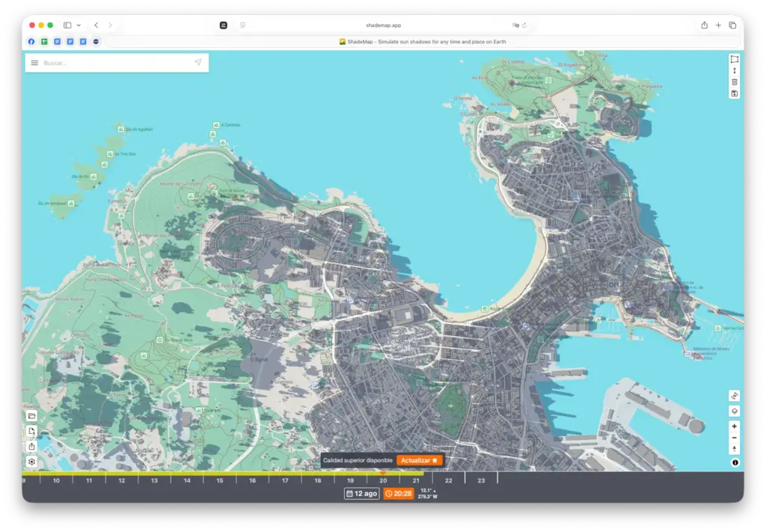Click the sun position 12.1° readout
The height and width of the screenshot is (532, 766).
(x=427, y=491)
